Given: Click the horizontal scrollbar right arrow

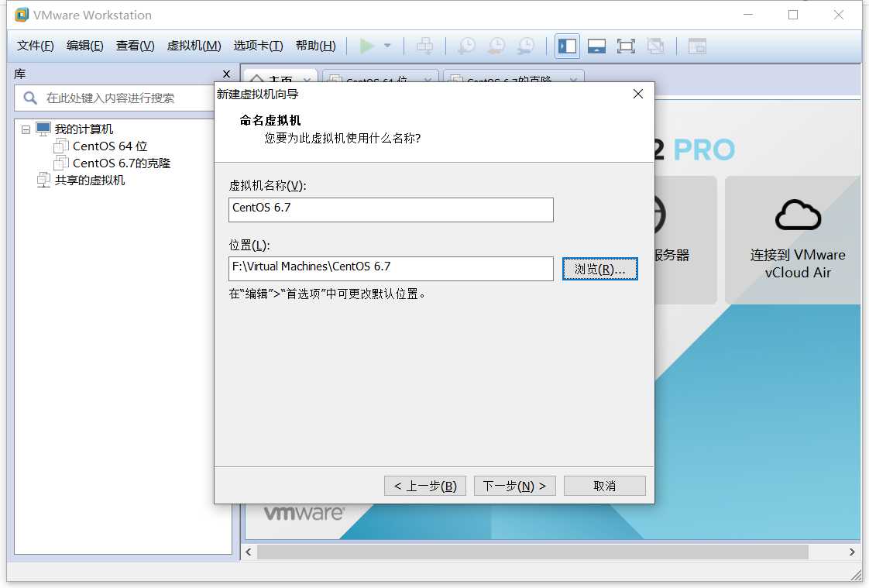Looking at the screenshot, I should pos(852,552).
